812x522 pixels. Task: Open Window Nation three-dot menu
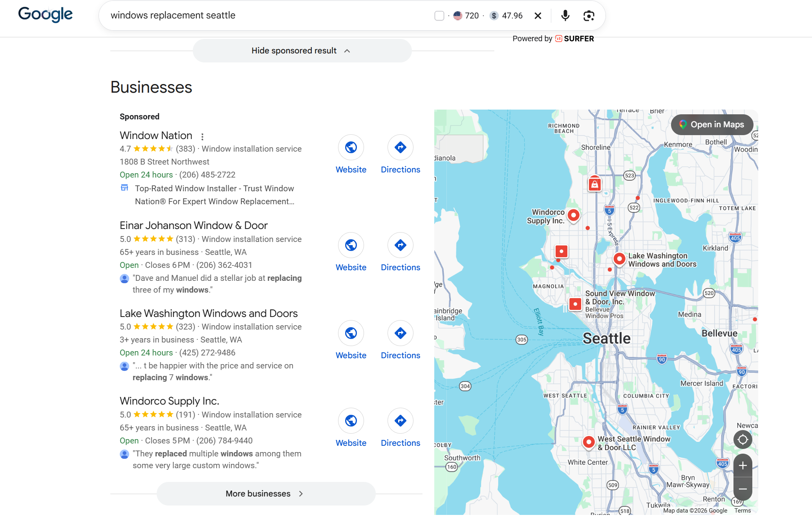point(202,137)
